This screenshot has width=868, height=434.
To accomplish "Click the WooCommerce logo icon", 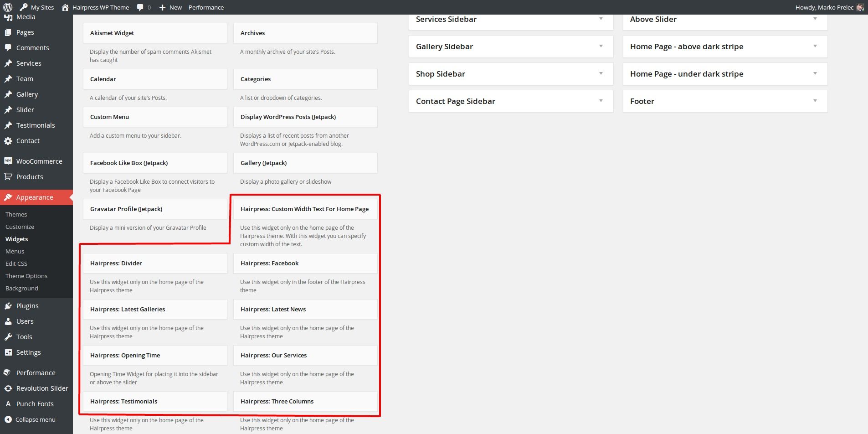I will click(x=8, y=161).
